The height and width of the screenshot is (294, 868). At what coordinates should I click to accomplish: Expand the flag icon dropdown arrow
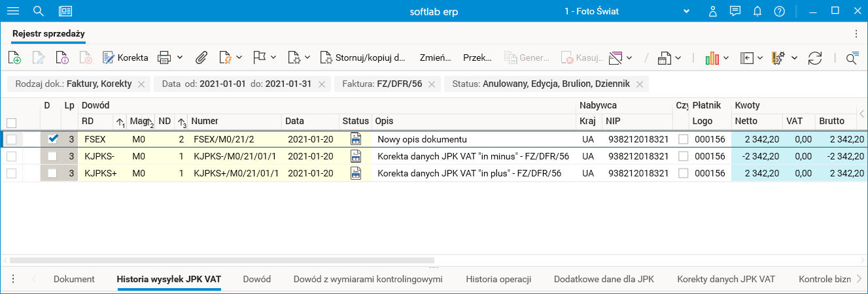273,57
